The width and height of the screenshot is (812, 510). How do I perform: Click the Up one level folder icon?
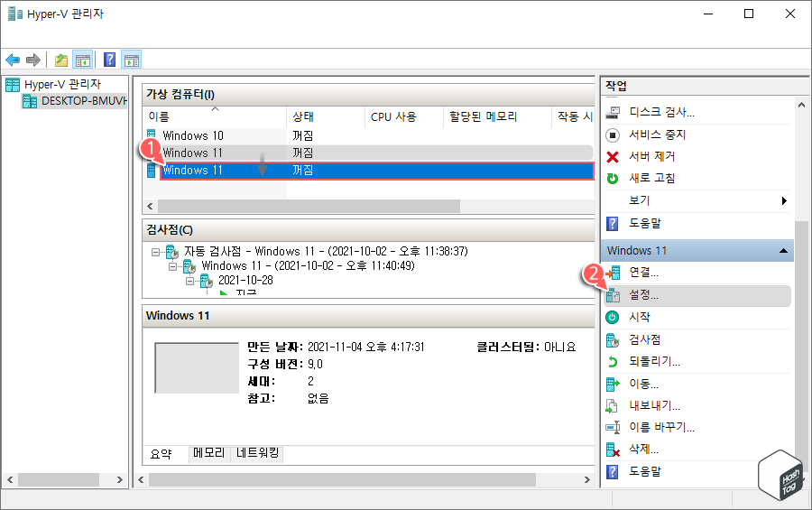click(61, 60)
